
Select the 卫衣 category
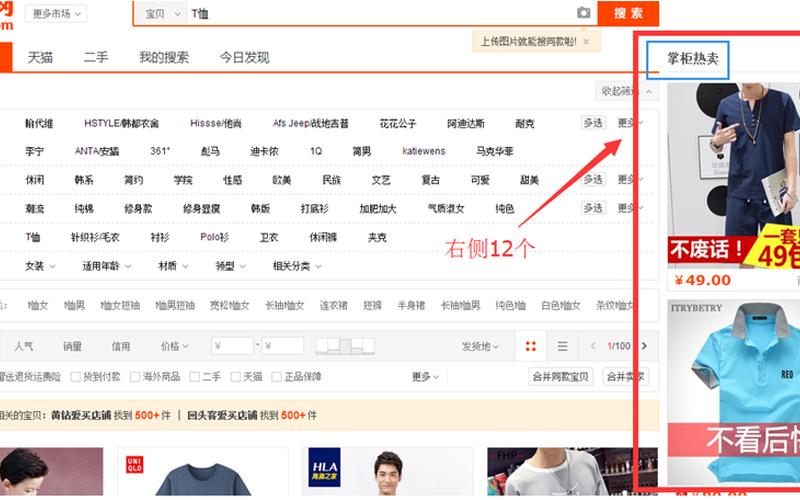pos(269,237)
